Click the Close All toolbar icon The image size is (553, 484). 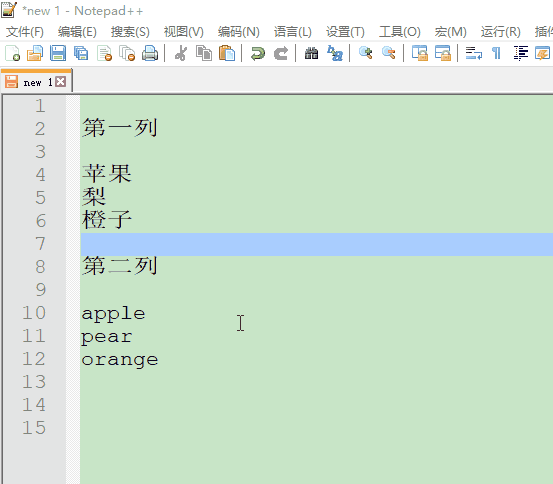tap(127, 54)
